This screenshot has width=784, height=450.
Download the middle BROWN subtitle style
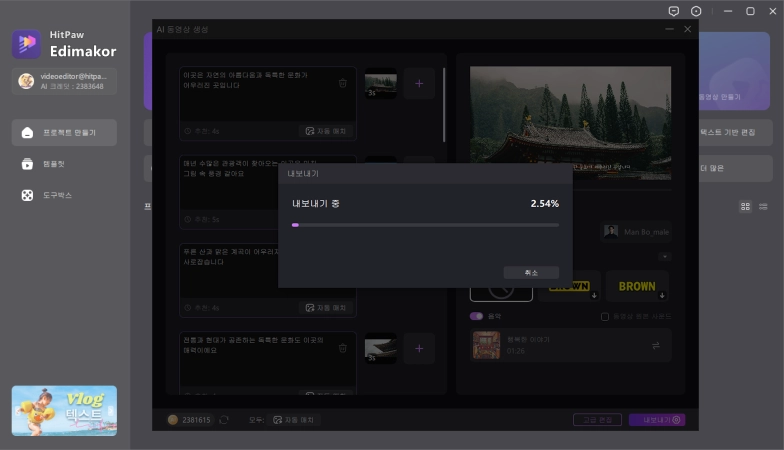[x=594, y=296]
